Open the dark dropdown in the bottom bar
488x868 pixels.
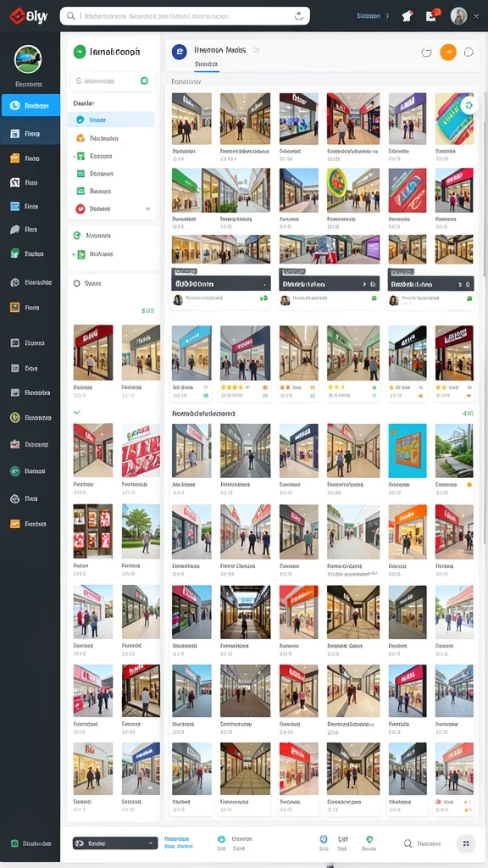click(115, 843)
